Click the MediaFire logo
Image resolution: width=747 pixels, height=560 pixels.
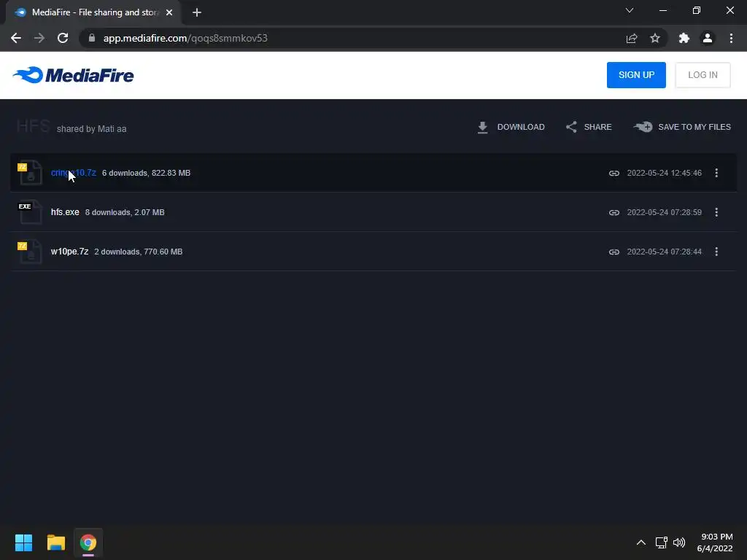(x=74, y=75)
